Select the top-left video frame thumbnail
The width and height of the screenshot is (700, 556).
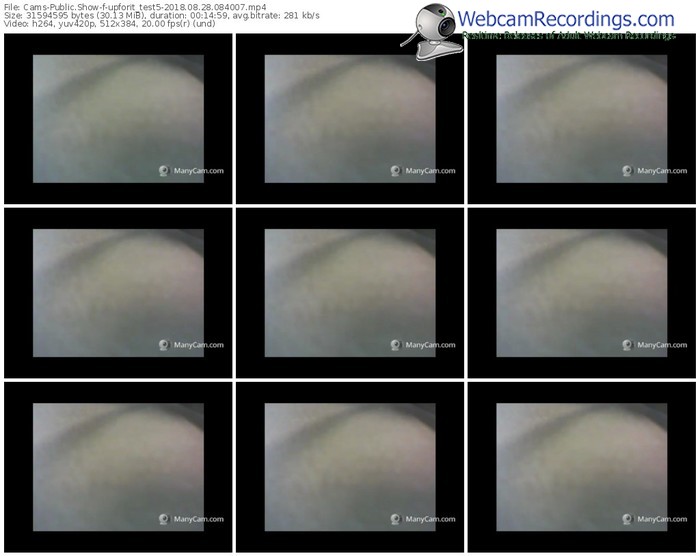tap(118, 119)
